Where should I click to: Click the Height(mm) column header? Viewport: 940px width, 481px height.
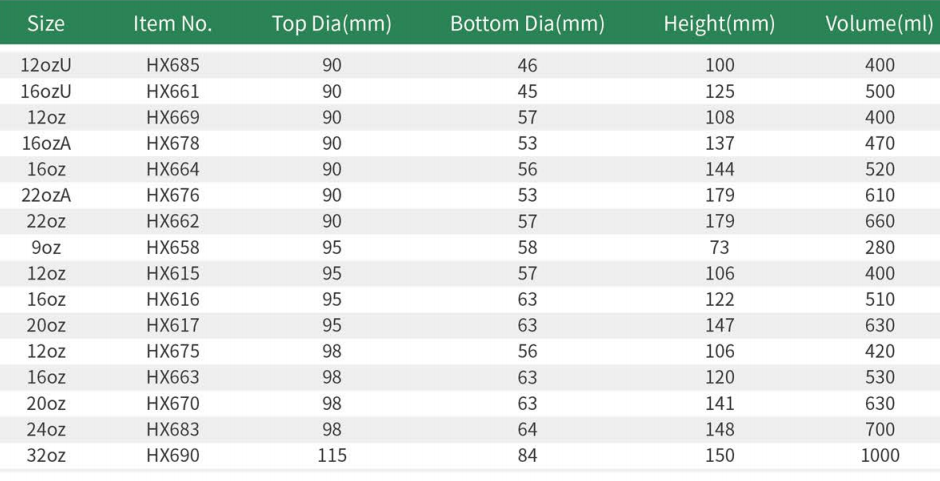(719, 24)
